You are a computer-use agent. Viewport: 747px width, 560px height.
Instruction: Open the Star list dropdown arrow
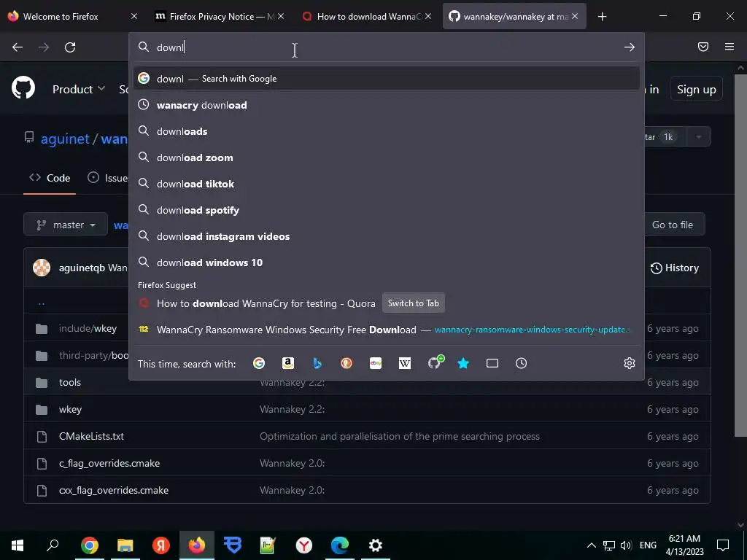698,137
